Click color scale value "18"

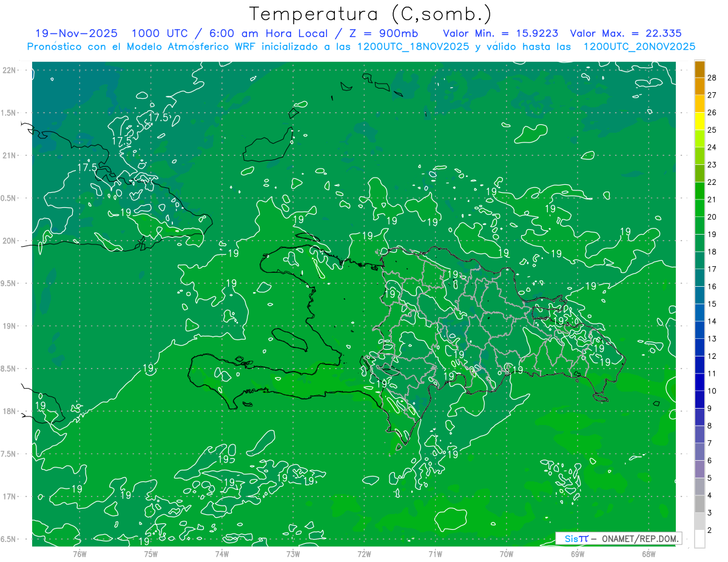point(712,252)
